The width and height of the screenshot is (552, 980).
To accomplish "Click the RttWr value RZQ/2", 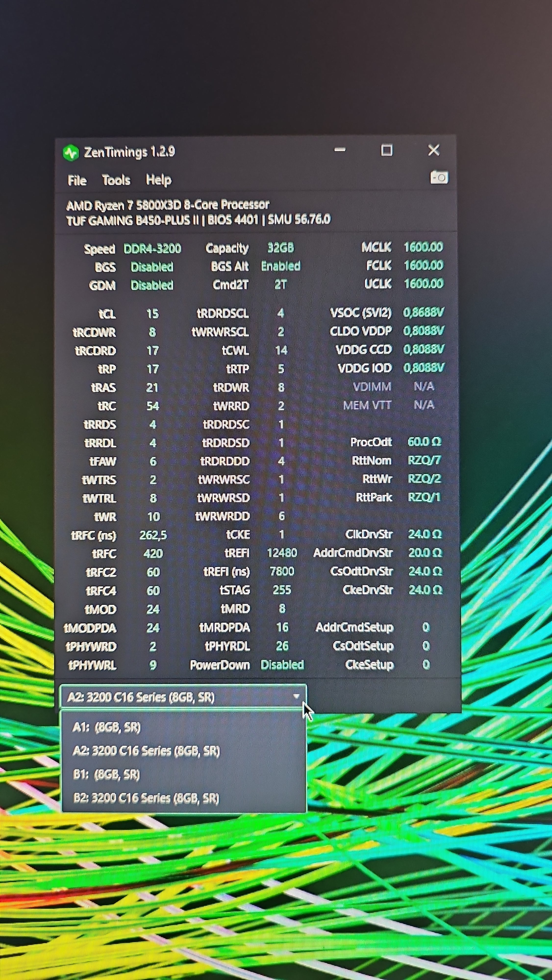I will [x=425, y=478].
